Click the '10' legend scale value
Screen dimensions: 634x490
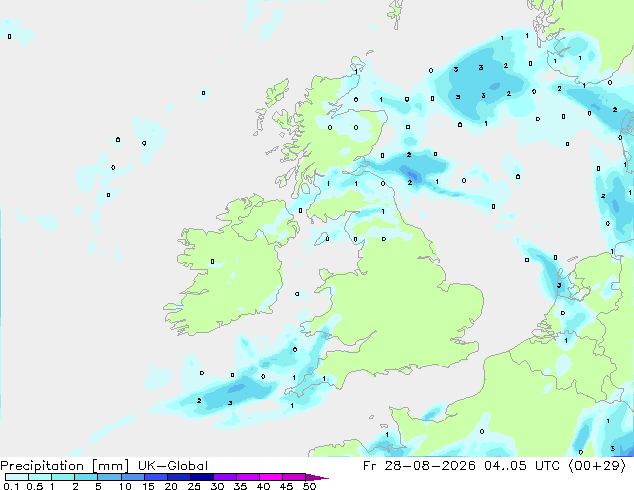tap(125, 486)
